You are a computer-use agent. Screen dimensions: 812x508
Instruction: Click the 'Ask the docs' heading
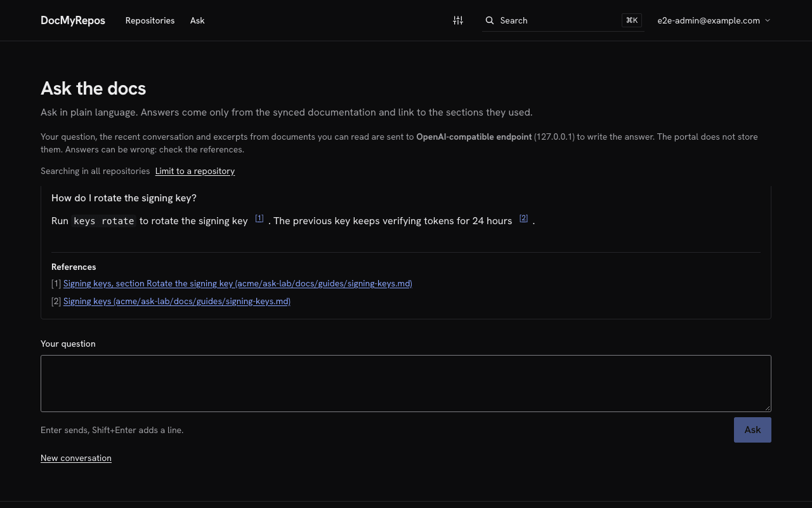tap(93, 88)
